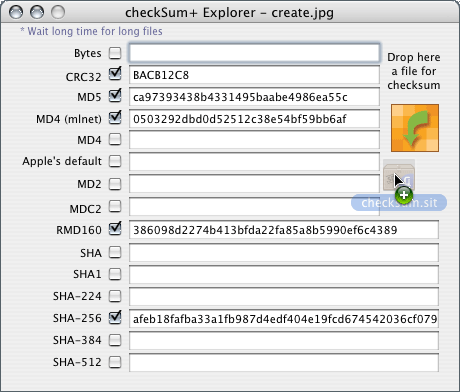Click the 'MD4 (mlnet)' label text
The width and height of the screenshot is (460, 392).
pos(69,119)
